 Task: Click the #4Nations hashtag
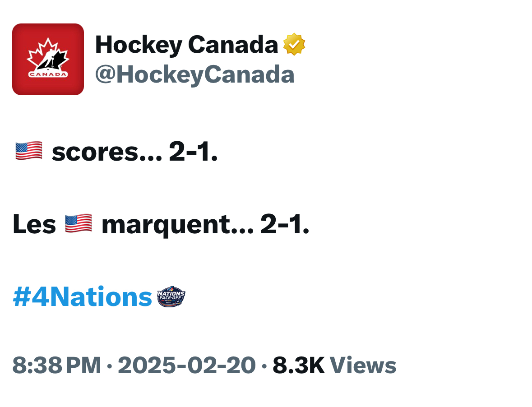click(x=83, y=297)
